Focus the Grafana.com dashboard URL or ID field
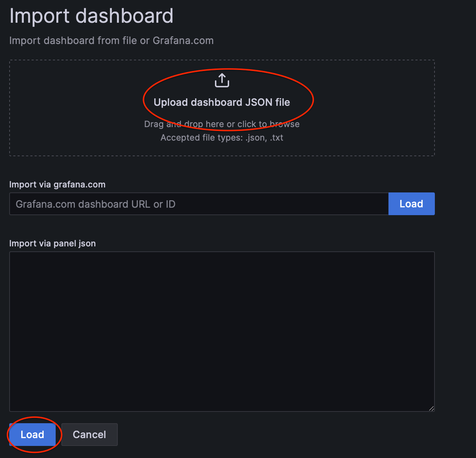 pos(199,204)
